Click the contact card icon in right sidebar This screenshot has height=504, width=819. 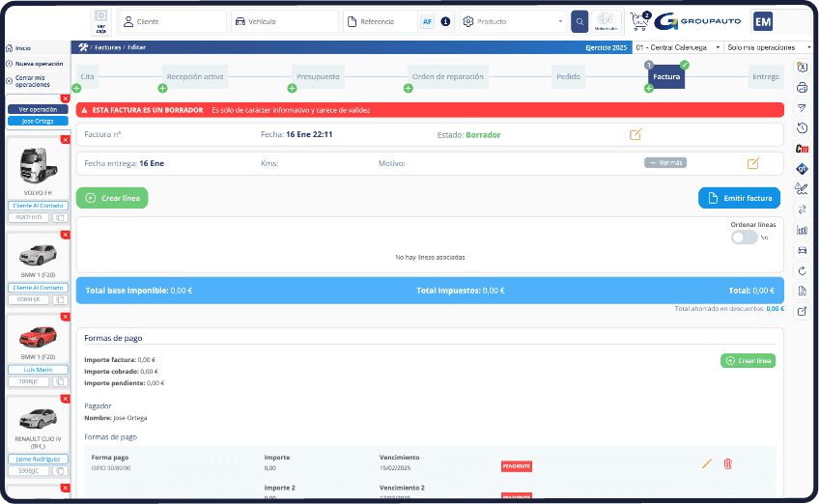click(803, 68)
